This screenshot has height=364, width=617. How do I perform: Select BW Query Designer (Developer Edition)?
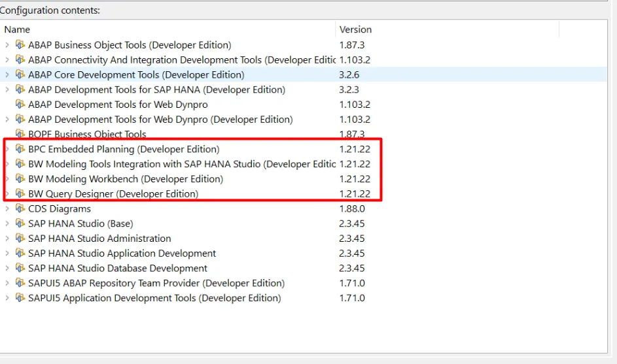pos(113,194)
